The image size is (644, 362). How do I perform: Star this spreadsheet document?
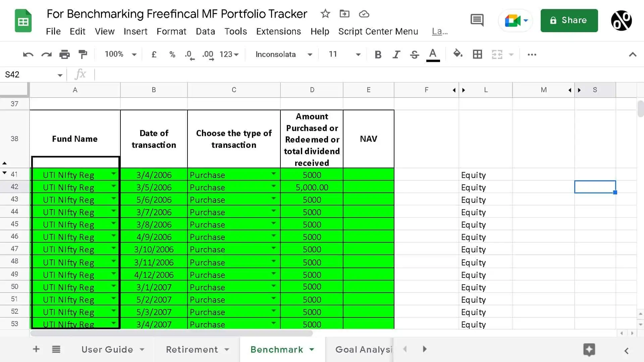325,14
